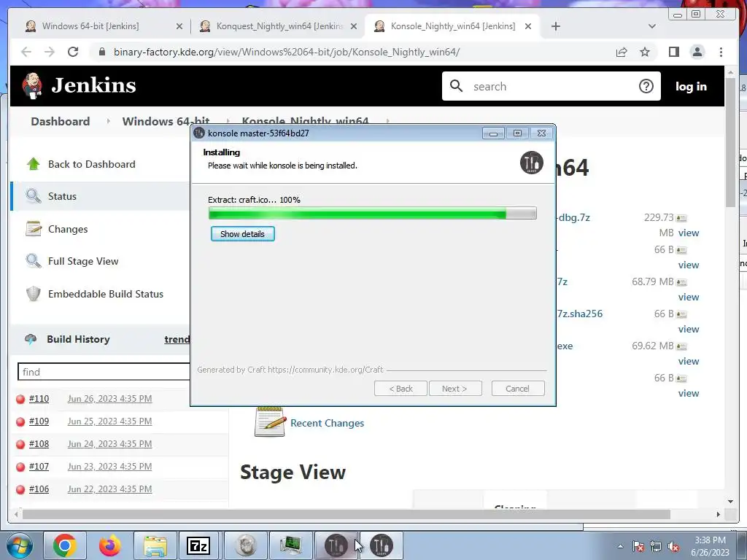Open Chrome from the taskbar
Image resolution: width=747 pixels, height=560 pixels.
65,545
